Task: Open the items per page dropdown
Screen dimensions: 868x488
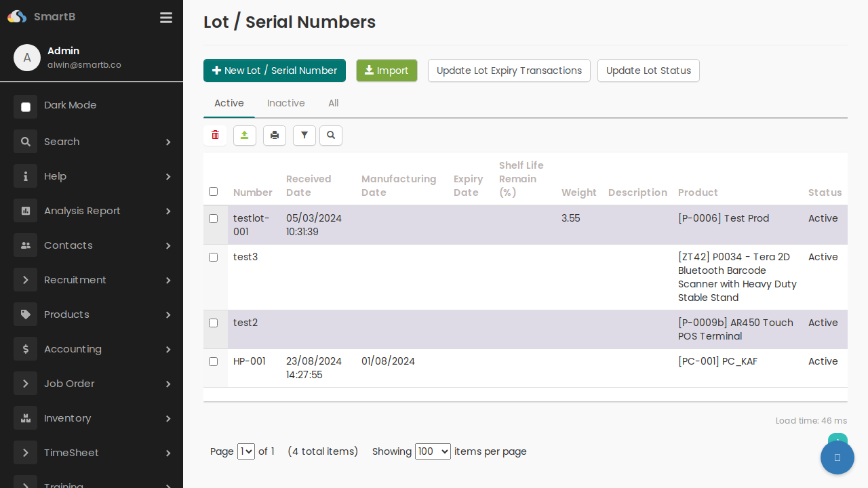Action: pos(433,451)
